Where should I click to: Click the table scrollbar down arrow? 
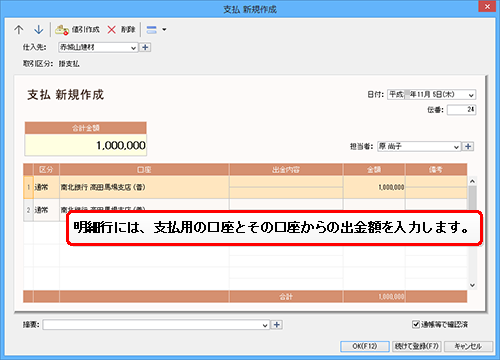[x=472, y=285]
